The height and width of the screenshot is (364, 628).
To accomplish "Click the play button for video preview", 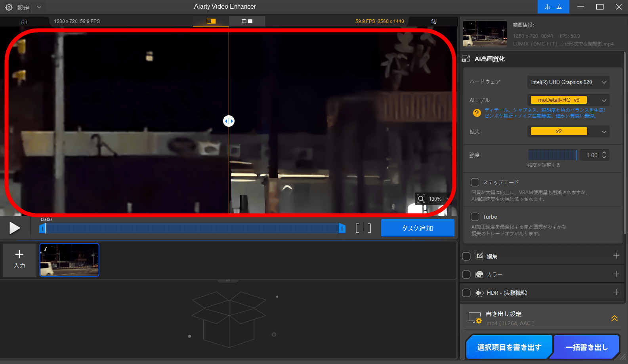I will pos(15,228).
